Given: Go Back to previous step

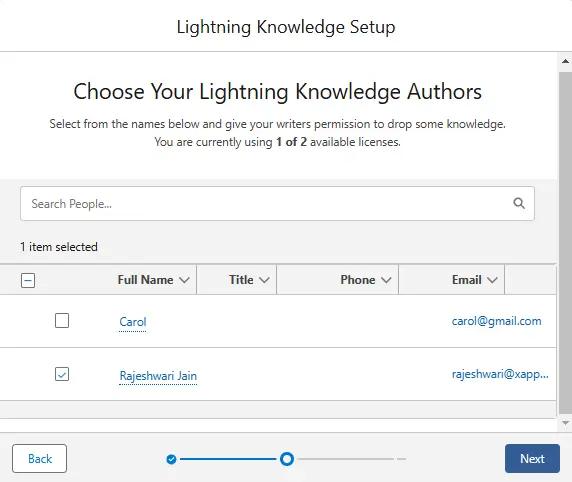Looking at the screenshot, I should pos(39,459).
